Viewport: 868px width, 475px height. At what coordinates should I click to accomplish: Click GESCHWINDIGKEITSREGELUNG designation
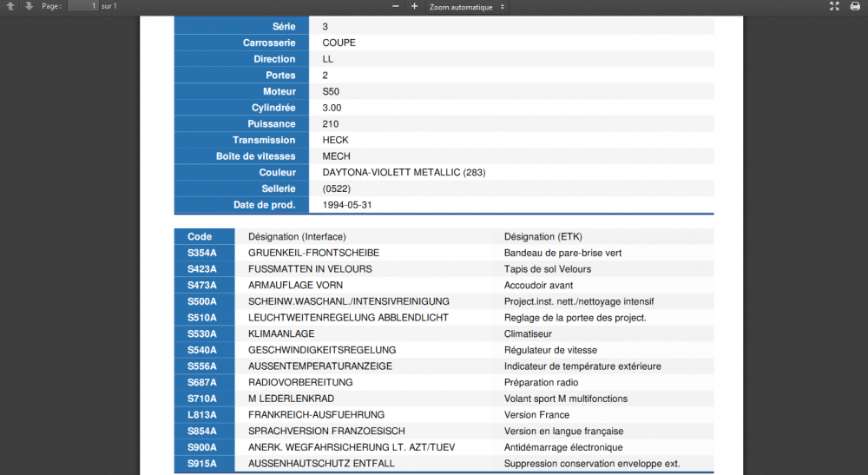(x=322, y=350)
